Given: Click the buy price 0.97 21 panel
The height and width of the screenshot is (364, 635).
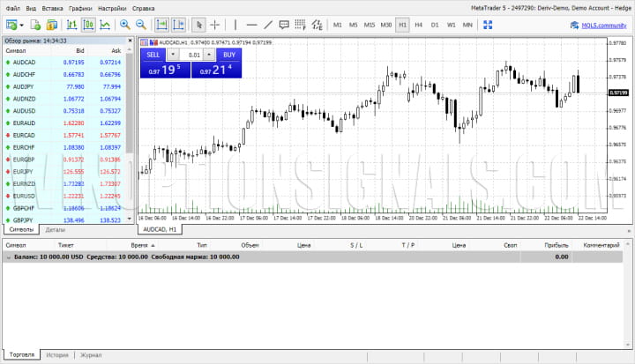Looking at the screenshot, I should pyautogui.click(x=217, y=70).
